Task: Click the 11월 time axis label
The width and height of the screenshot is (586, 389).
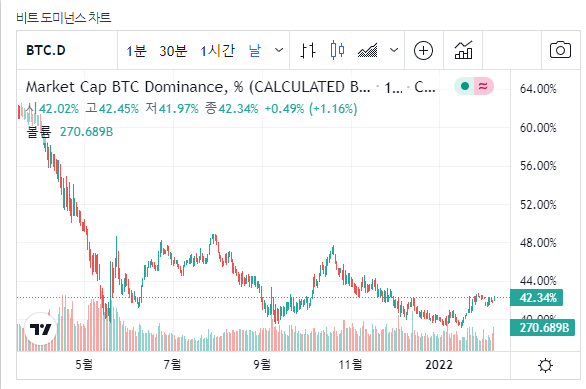Action: [351, 364]
